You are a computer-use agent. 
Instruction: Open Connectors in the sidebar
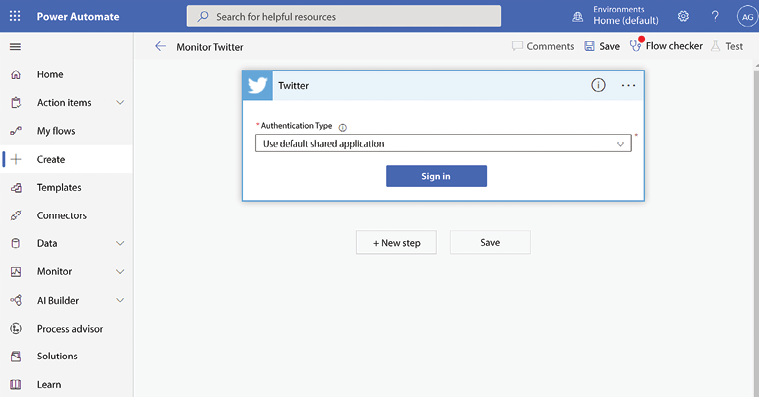coord(61,215)
